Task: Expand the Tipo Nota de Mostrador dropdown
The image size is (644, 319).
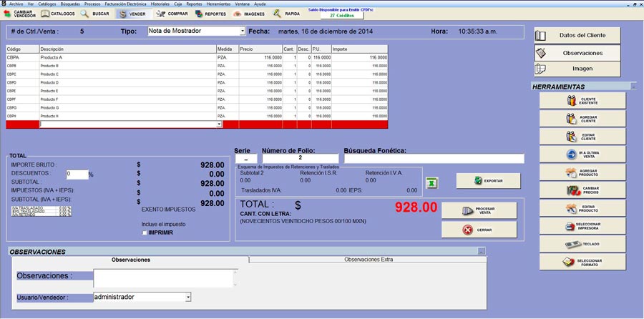Action: pos(242,31)
